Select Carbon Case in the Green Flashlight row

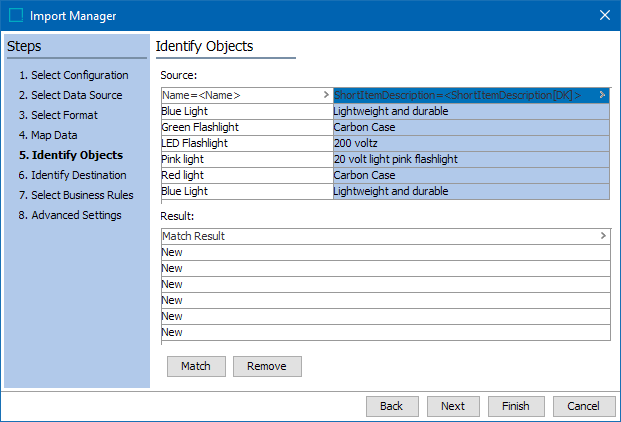click(x=471, y=127)
